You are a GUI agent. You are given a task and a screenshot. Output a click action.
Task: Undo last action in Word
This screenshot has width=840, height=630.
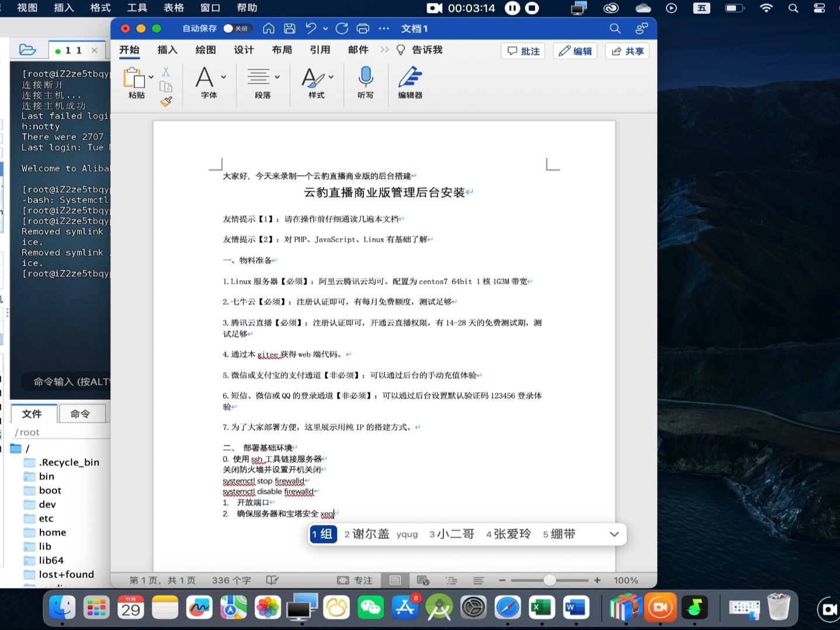point(311,28)
